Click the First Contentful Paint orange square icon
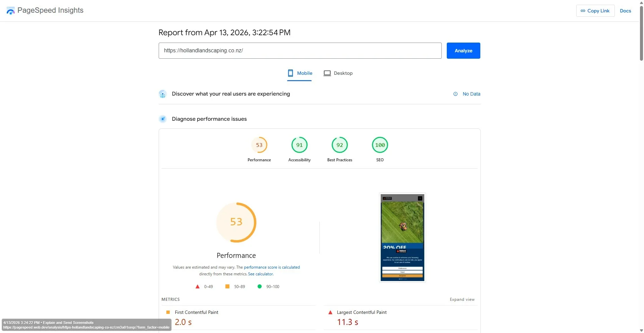Viewport: 644px width, 333px height. (x=168, y=312)
